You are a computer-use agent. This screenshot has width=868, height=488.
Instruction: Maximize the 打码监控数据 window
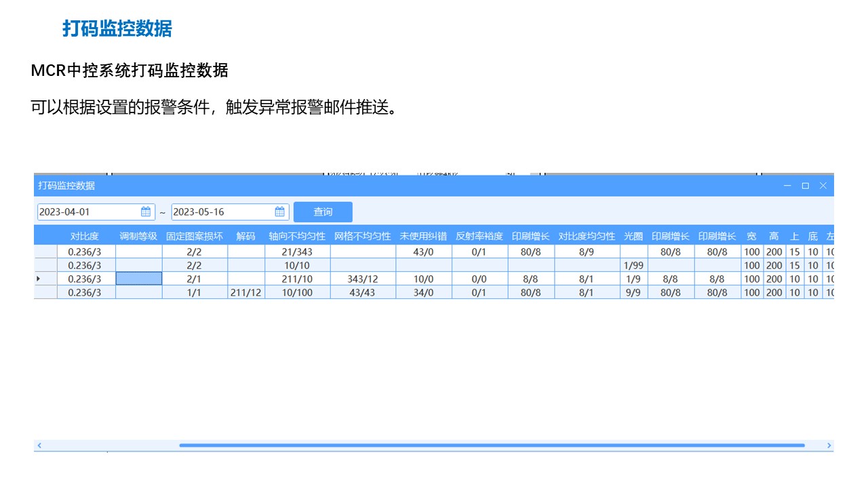[806, 186]
